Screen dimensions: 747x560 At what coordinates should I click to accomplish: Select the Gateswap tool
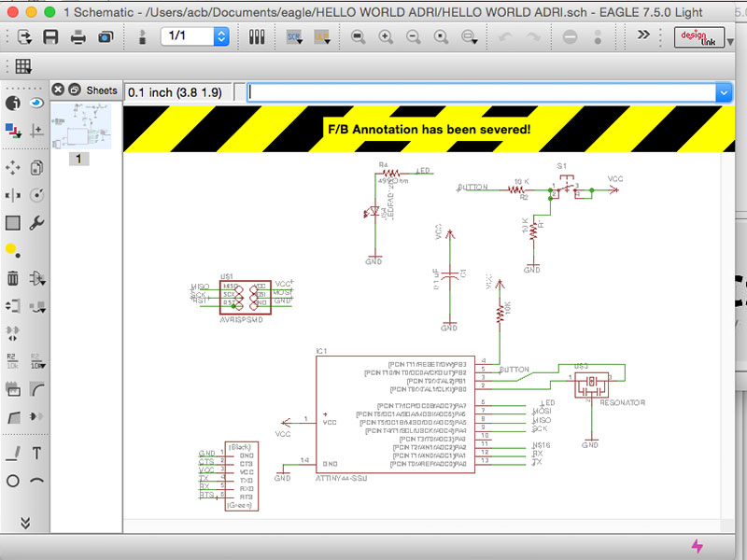click(13, 333)
